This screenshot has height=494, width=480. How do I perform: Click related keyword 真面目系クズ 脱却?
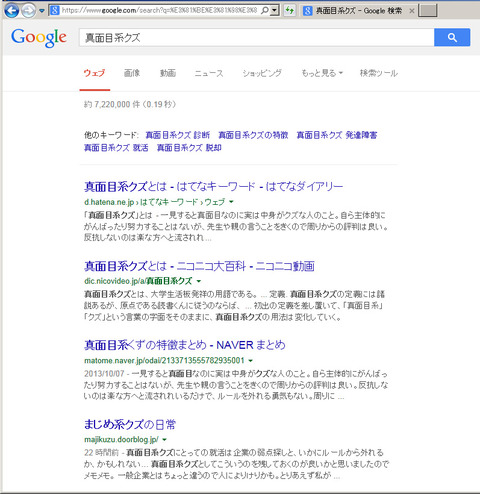189,148
